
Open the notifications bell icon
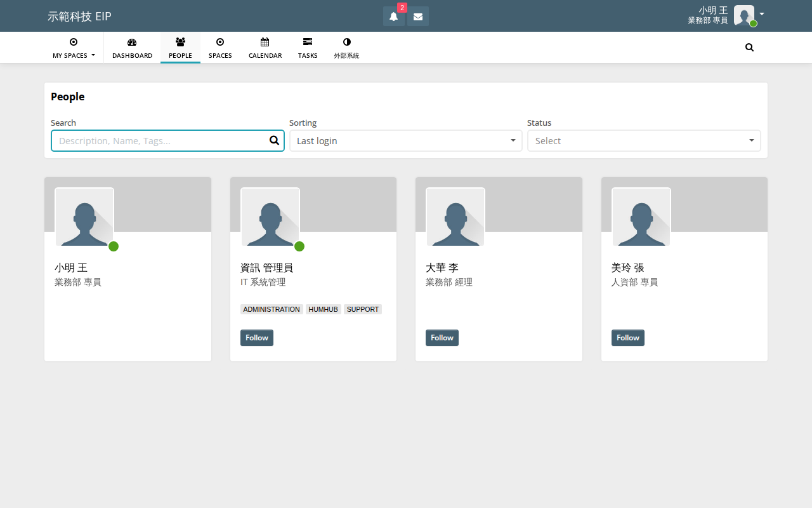(393, 17)
